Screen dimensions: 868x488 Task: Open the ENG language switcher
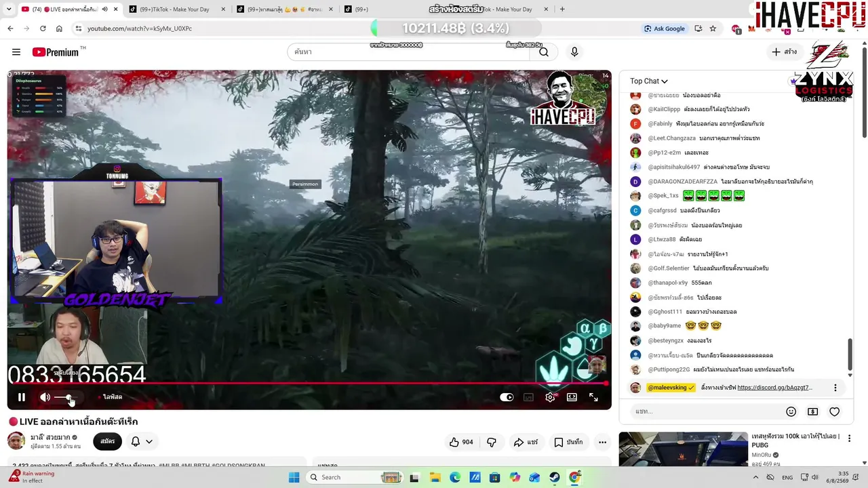787,477
